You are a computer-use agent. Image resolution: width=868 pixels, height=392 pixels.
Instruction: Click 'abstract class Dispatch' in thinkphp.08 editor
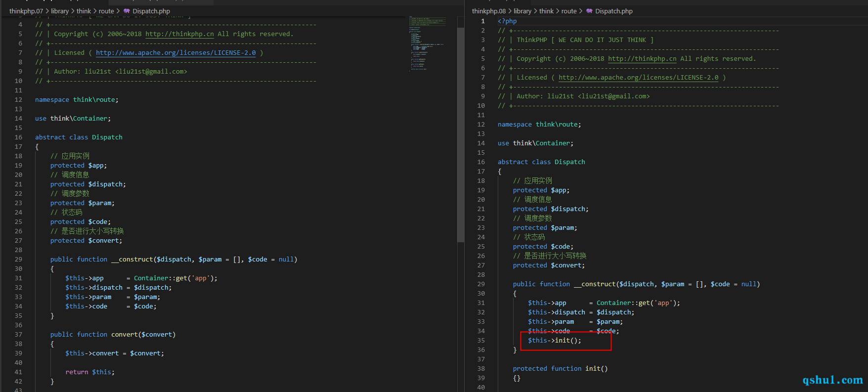point(541,162)
